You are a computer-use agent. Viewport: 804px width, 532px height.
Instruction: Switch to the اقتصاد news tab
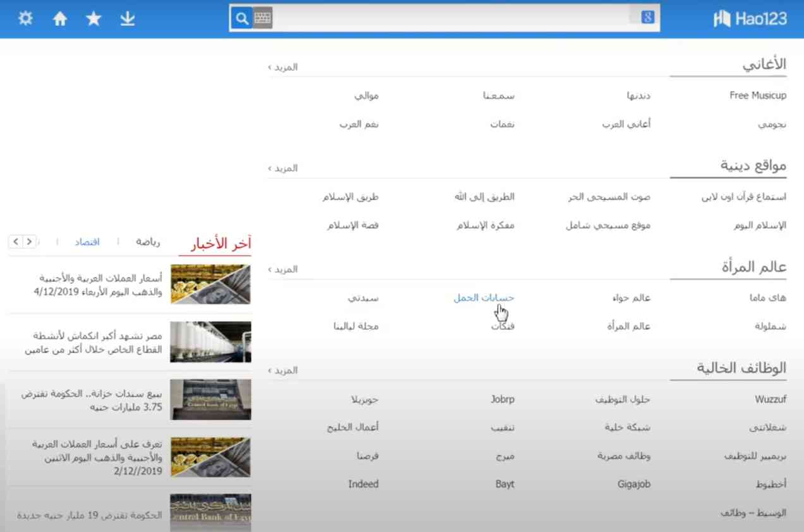click(x=87, y=242)
